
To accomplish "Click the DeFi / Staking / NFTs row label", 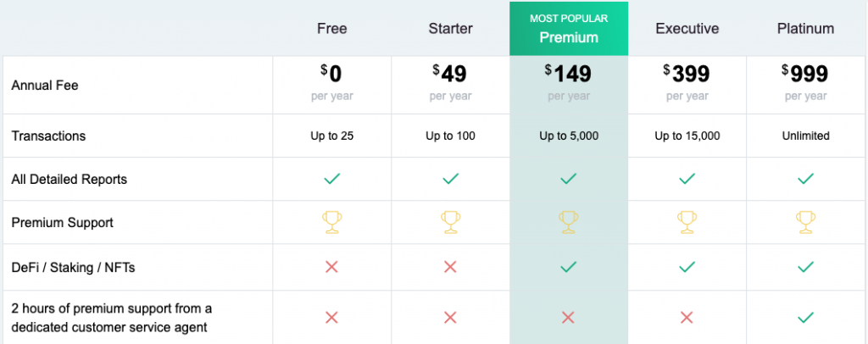I will 73,268.
